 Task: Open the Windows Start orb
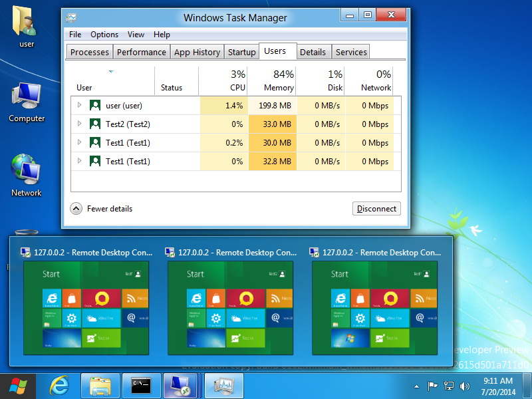18,386
